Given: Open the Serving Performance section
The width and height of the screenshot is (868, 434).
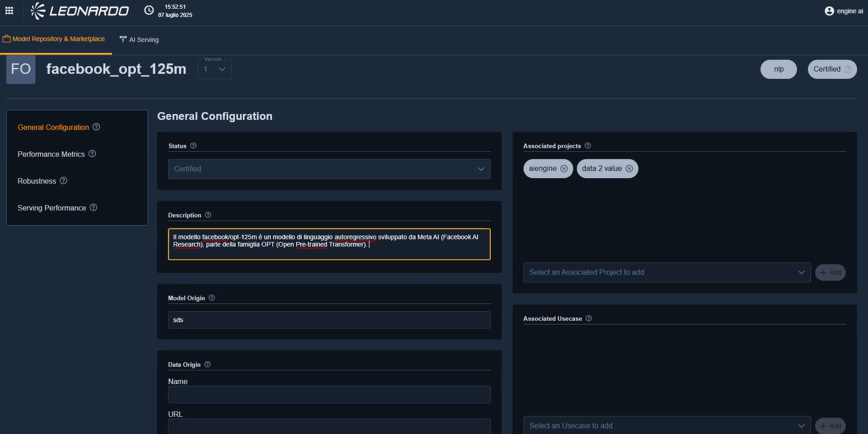Looking at the screenshot, I should [52, 208].
